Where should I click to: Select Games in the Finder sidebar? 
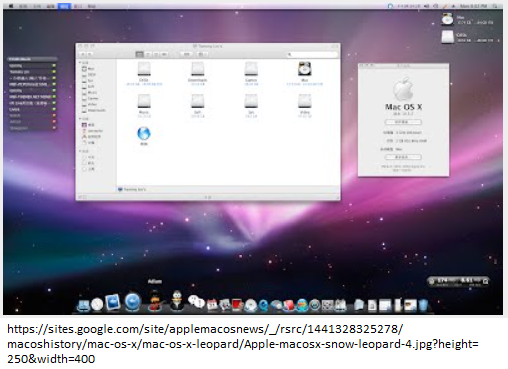tap(93, 98)
